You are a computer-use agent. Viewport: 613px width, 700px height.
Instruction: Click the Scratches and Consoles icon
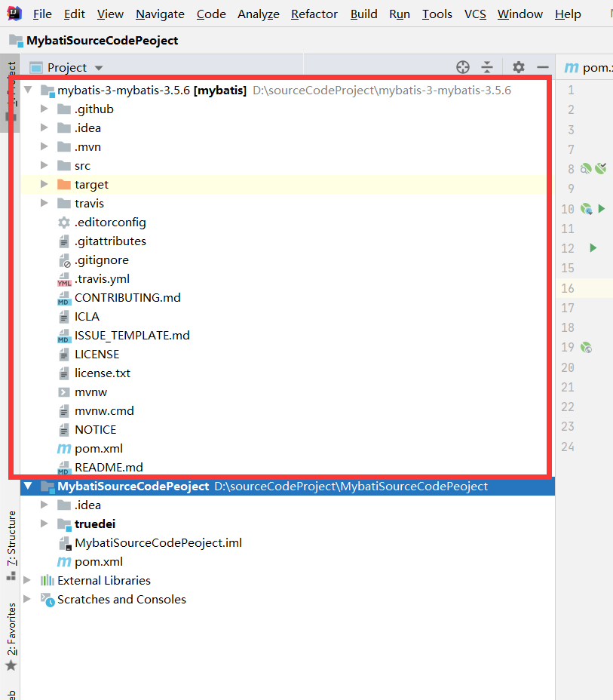(48, 600)
